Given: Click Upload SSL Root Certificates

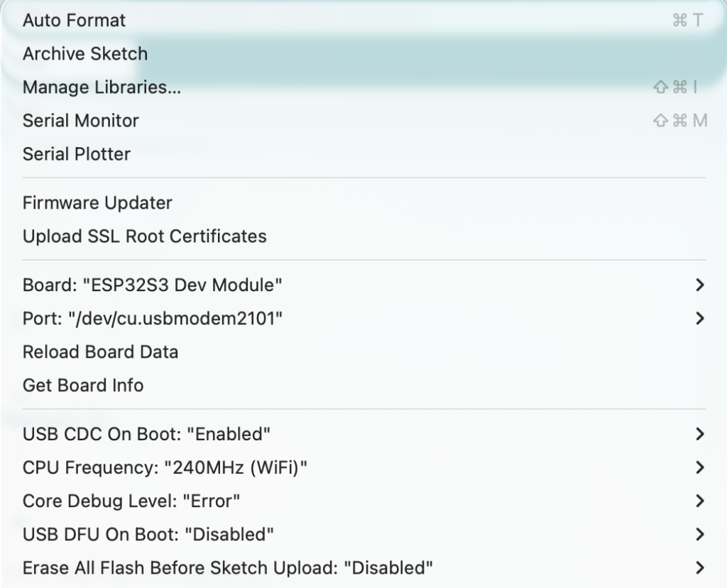Looking at the screenshot, I should pos(144,236).
